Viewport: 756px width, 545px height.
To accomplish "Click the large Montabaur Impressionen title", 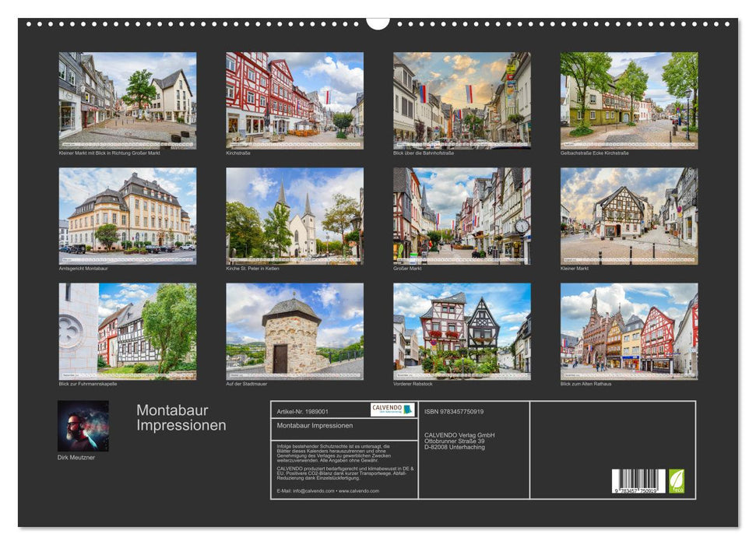I will (x=181, y=418).
